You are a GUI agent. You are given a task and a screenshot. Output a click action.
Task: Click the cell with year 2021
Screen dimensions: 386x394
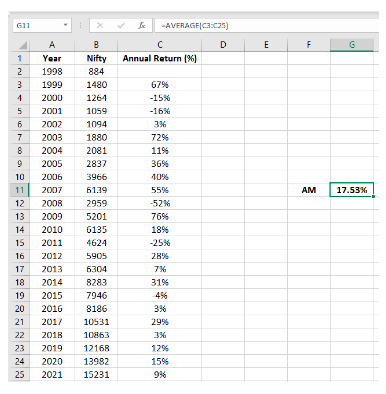(x=52, y=374)
